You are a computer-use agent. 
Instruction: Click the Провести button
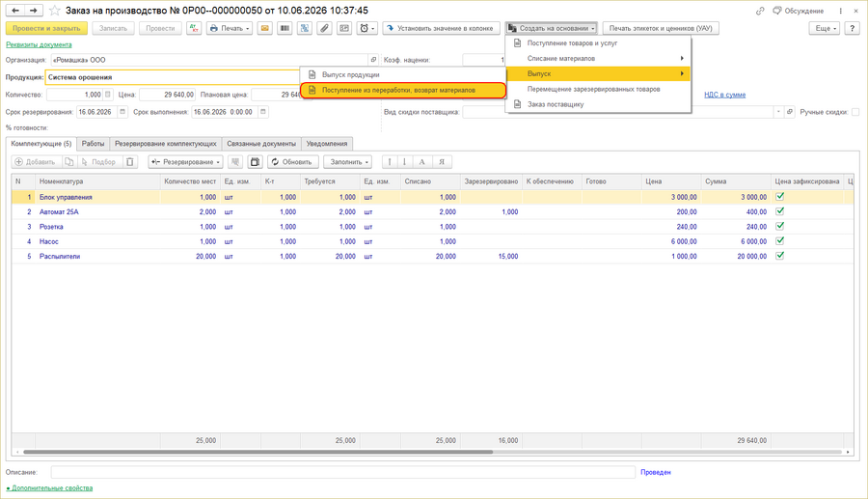click(160, 28)
